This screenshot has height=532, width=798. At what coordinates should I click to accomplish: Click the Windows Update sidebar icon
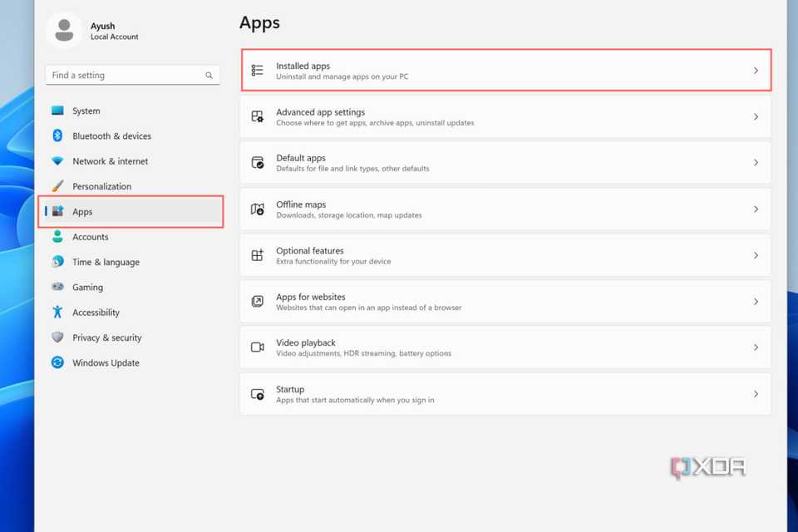[57, 362]
